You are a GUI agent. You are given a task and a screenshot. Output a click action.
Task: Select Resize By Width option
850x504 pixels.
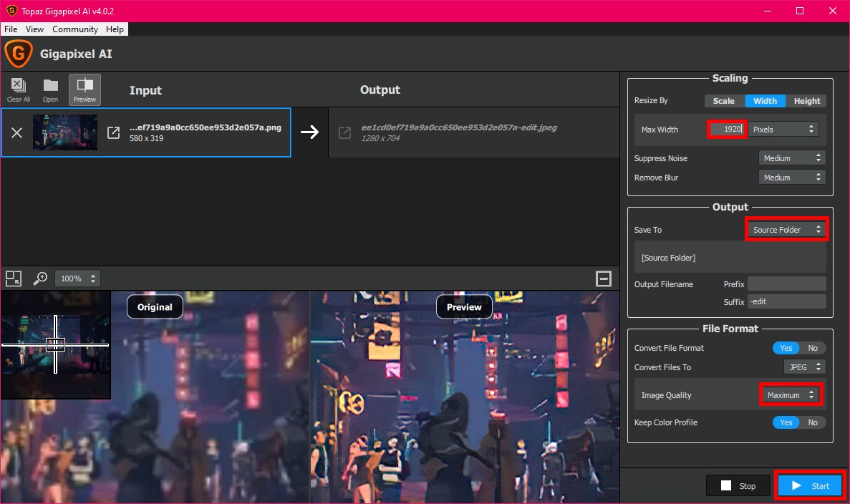click(765, 101)
